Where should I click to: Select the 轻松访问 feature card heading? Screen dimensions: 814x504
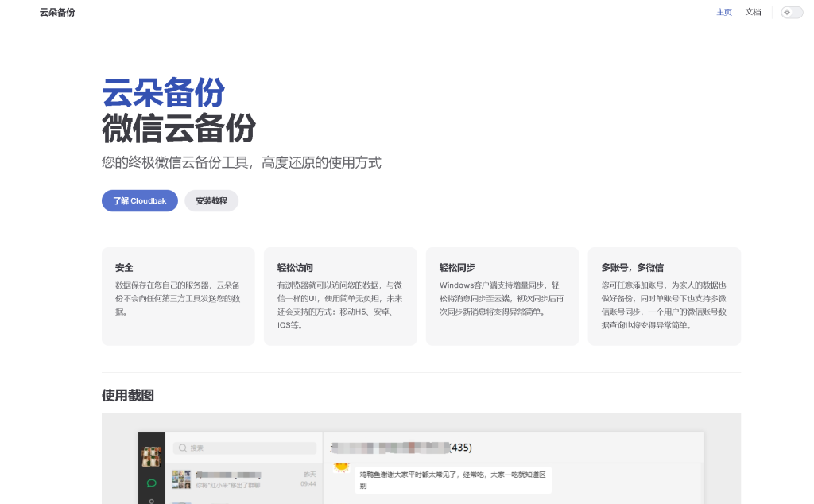point(295,268)
